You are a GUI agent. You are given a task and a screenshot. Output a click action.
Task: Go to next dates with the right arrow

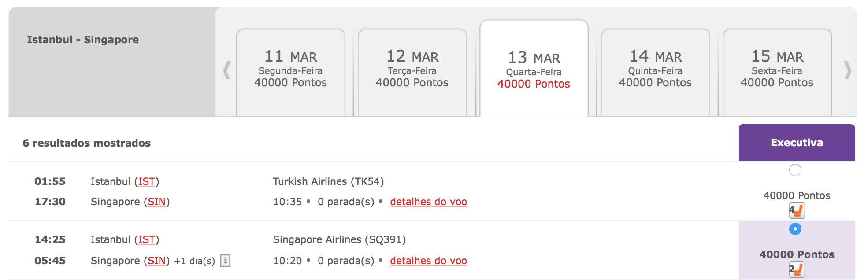[x=847, y=70]
